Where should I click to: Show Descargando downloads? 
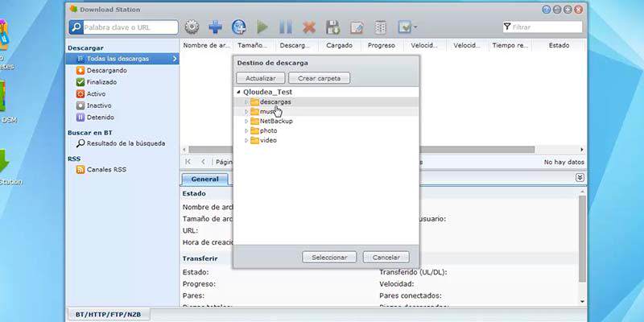pos(106,70)
